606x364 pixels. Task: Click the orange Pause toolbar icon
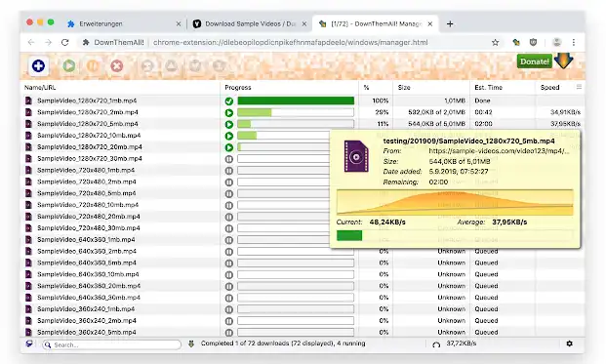coord(93,66)
